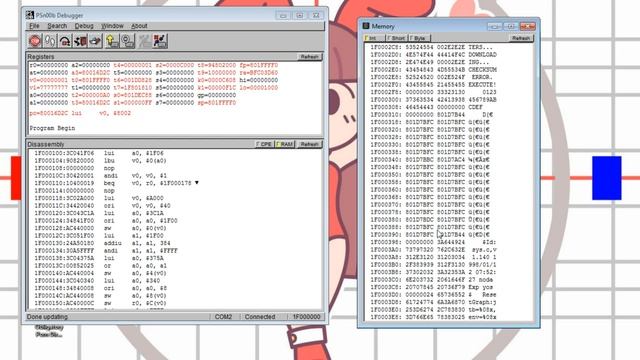Open the File menu

(x=34, y=26)
